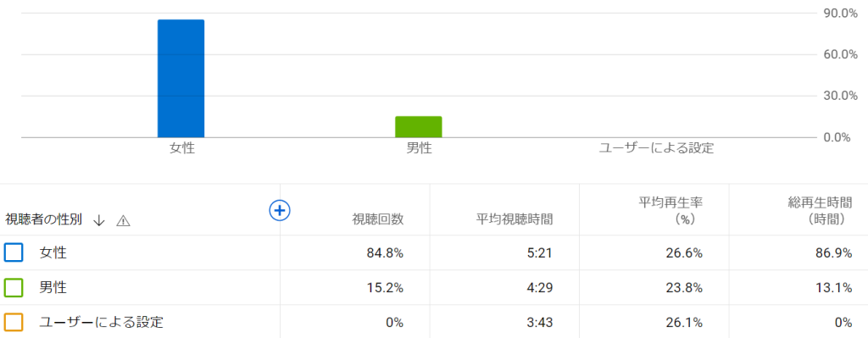Click the green 男性 bar in chart

tap(419, 127)
